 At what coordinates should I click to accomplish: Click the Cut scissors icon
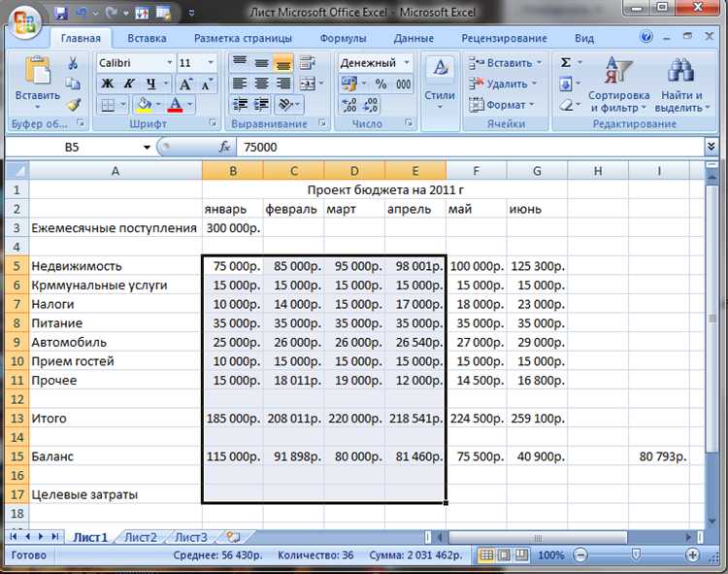click(x=73, y=63)
